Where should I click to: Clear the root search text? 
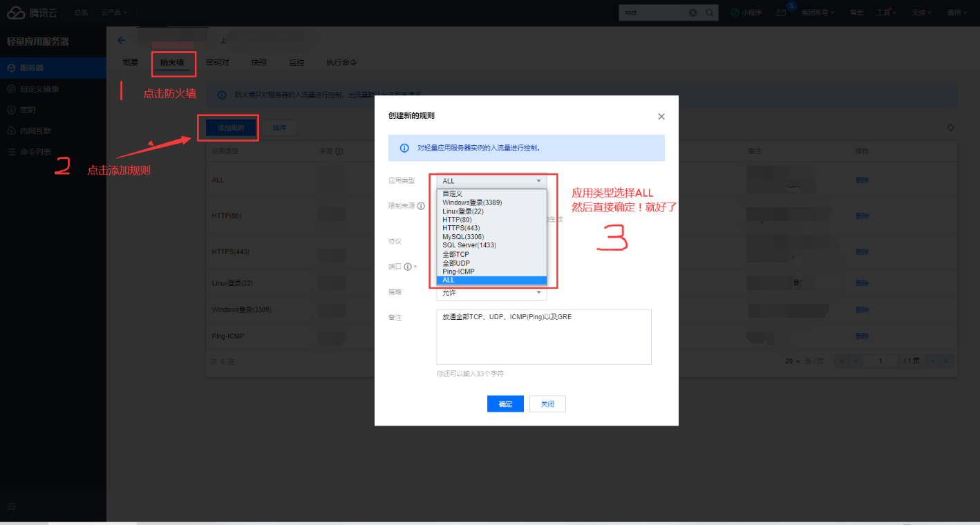click(693, 12)
